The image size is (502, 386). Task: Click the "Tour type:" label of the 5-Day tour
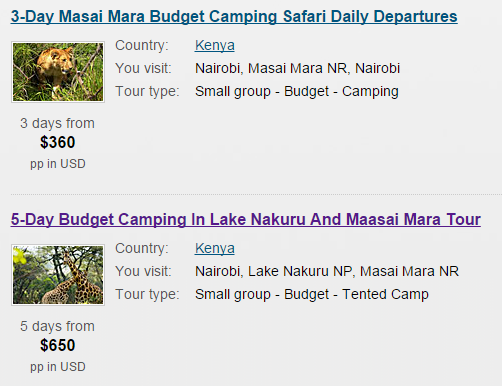(147, 295)
